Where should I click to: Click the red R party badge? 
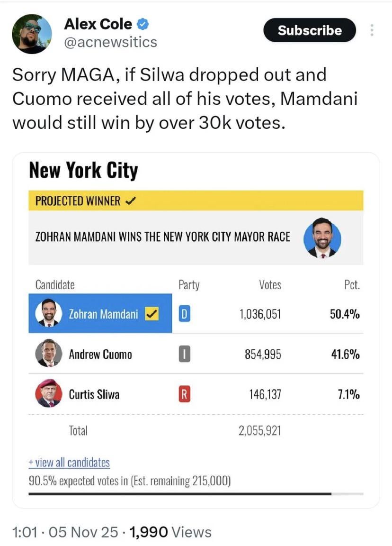tap(184, 394)
